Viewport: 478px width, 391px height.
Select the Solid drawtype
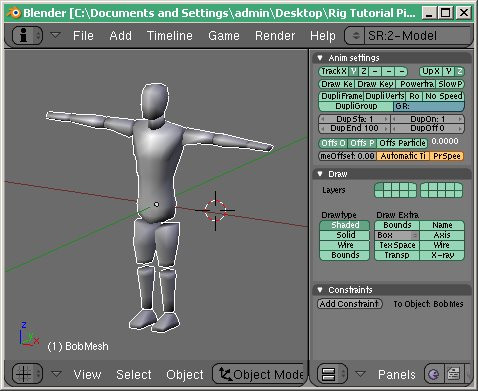(x=345, y=235)
